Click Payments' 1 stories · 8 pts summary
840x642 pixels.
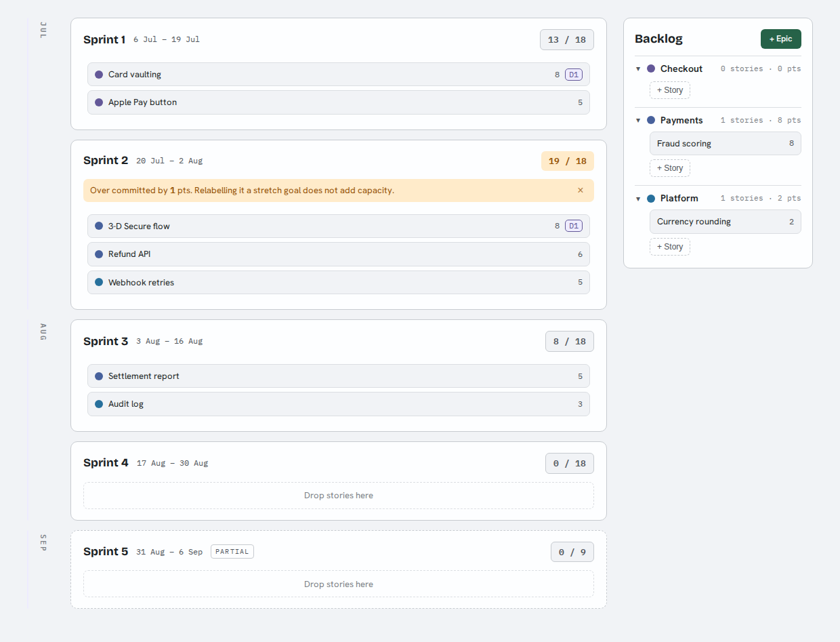pyautogui.click(x=761, y=121)
